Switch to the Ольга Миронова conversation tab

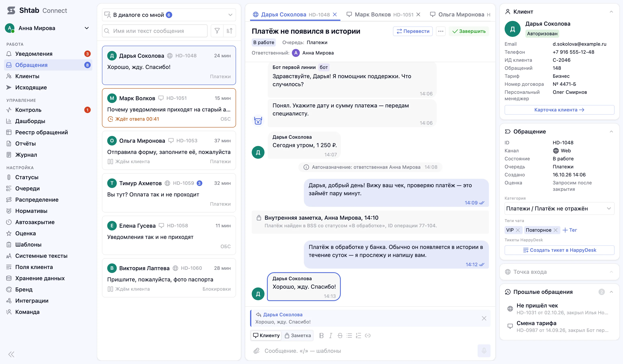pos(460,15)
